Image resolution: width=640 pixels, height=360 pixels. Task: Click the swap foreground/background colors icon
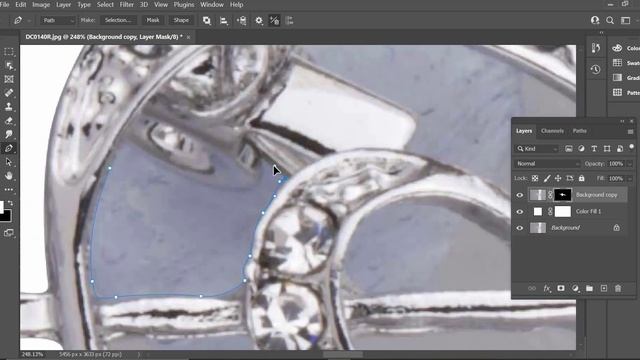11,203
